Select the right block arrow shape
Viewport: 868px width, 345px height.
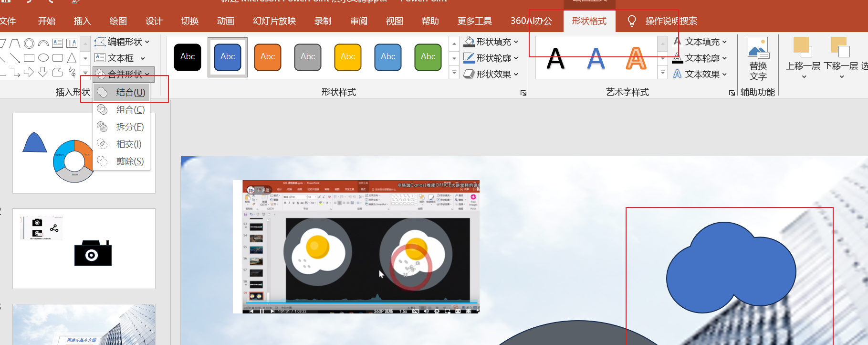point(29,72)
